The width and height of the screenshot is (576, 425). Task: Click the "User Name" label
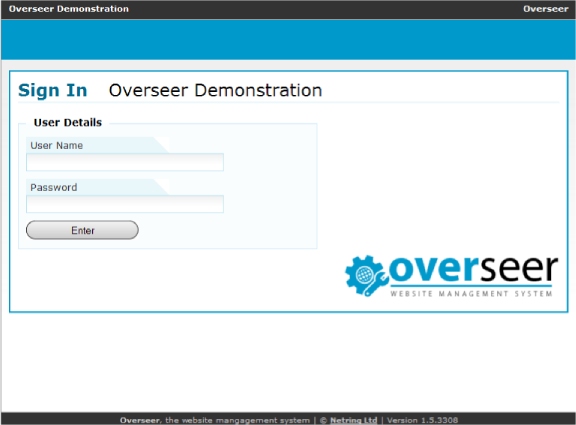[57, 145]
